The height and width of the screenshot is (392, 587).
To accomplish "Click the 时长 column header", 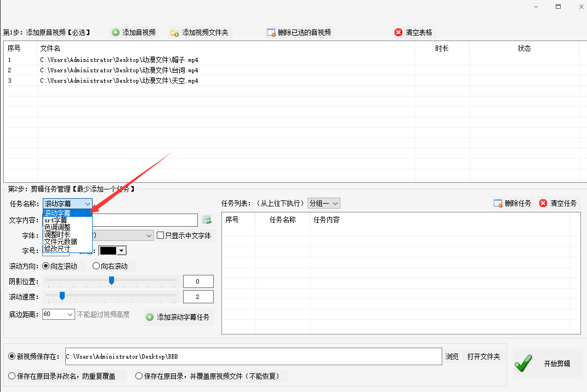I will (442, 48).
